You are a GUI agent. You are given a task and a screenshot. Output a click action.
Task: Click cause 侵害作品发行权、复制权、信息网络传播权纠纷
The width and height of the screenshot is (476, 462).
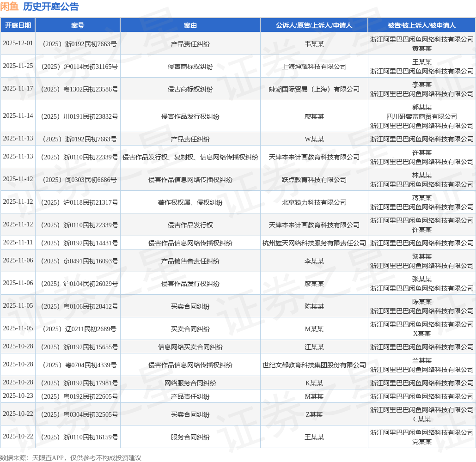pyautogui.click(x=190, y=157)
